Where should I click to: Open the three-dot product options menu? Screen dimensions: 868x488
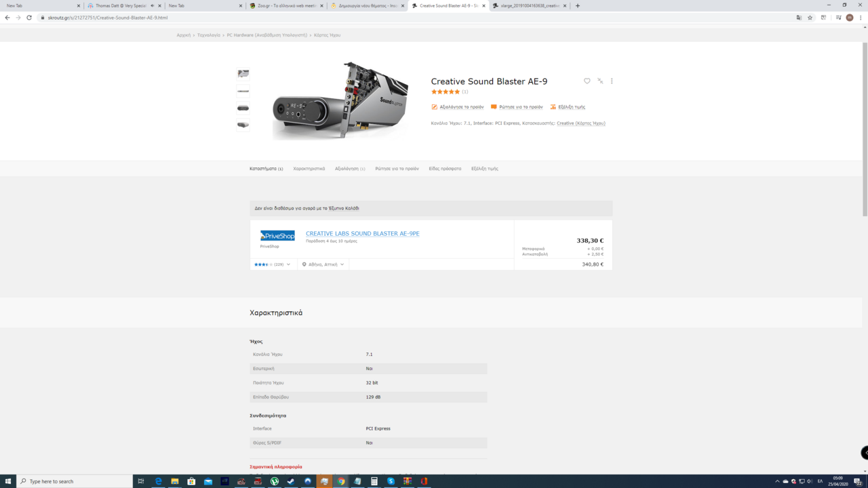point(612,81)
